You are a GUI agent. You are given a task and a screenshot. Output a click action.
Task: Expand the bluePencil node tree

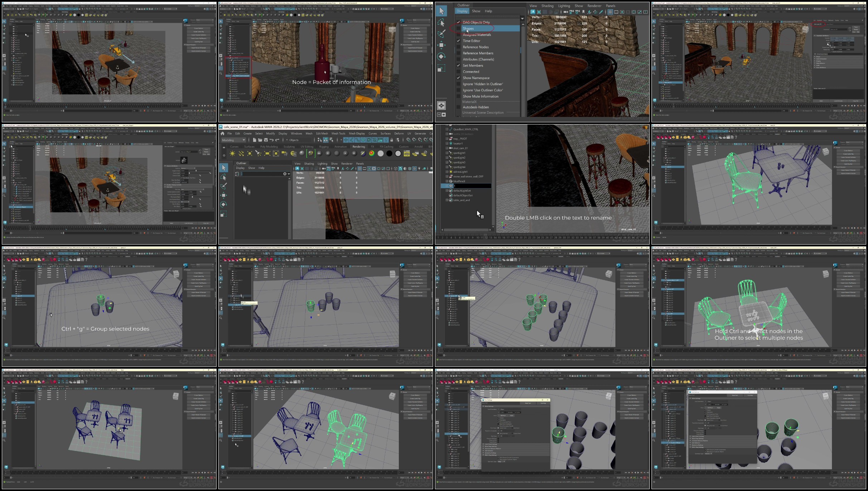click(447, 181)
